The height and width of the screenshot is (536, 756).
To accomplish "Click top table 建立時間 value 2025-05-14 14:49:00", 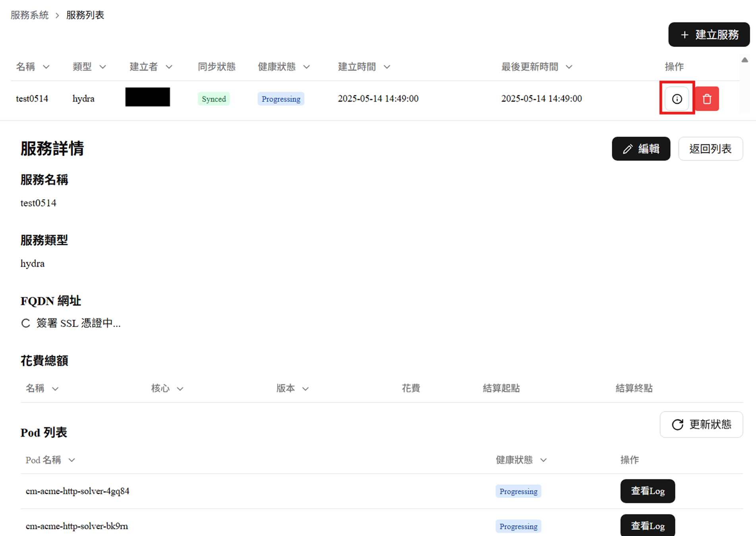I will [x=378, y=99].
